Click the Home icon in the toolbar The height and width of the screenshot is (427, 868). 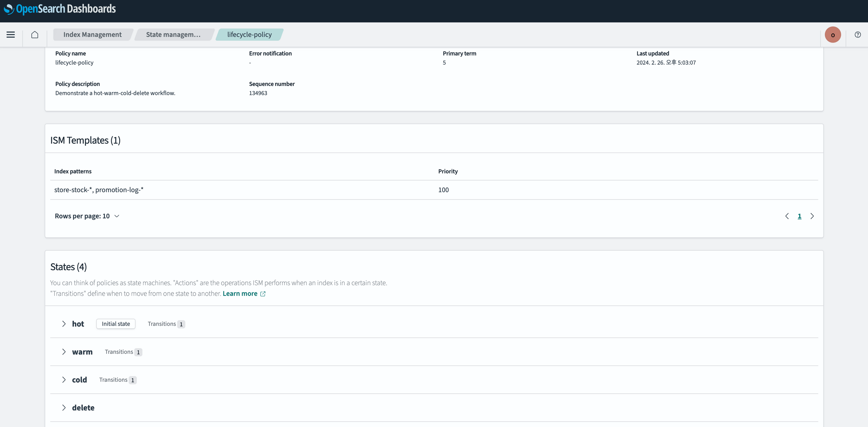tap(35, 34)
